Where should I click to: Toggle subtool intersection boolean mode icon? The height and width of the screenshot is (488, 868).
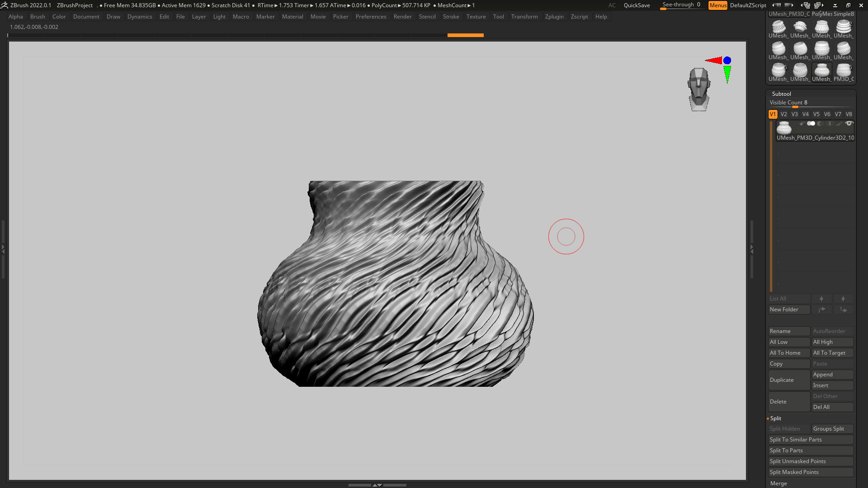830,123
